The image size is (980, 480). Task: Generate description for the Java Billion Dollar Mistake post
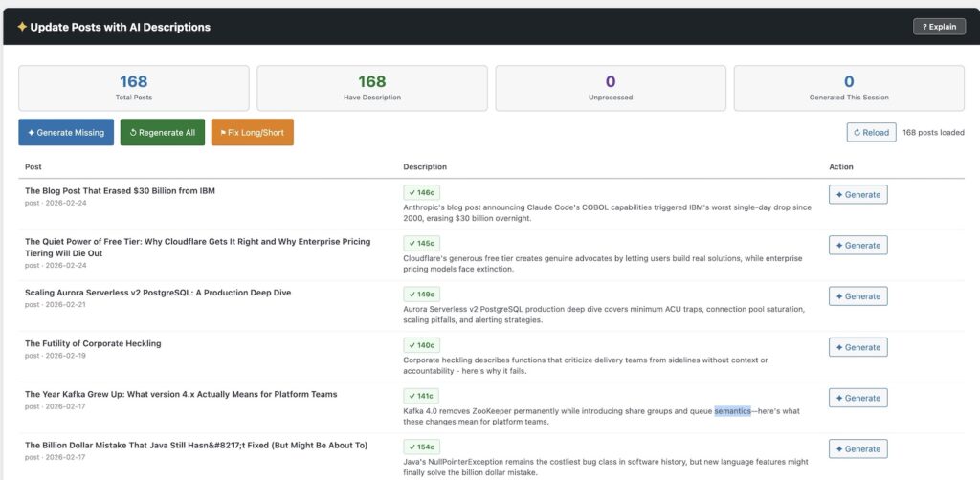click(x=857, y=448)
